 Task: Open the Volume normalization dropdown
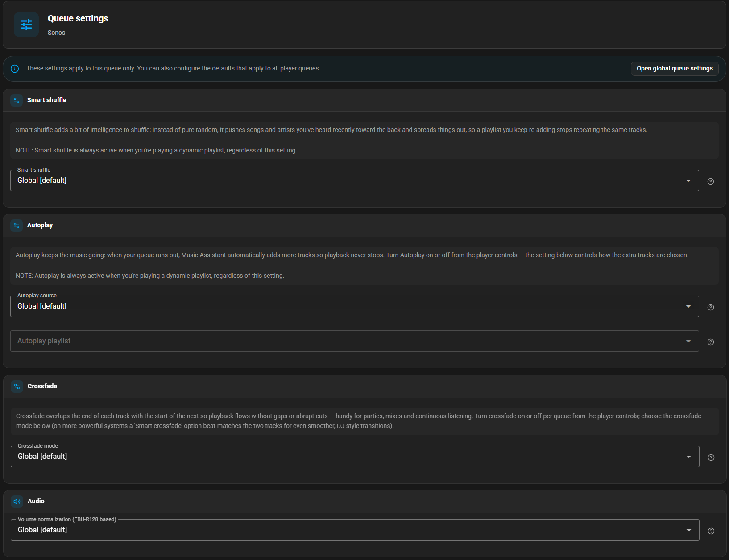355,530
